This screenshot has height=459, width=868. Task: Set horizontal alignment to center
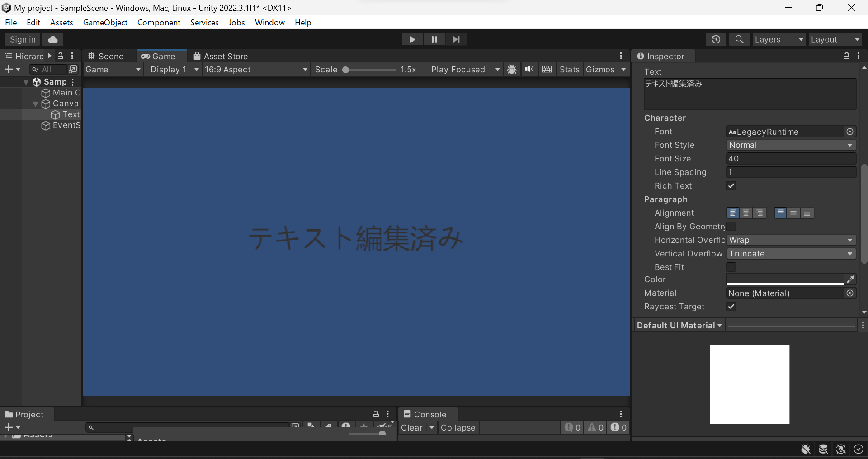pos(746,213)
